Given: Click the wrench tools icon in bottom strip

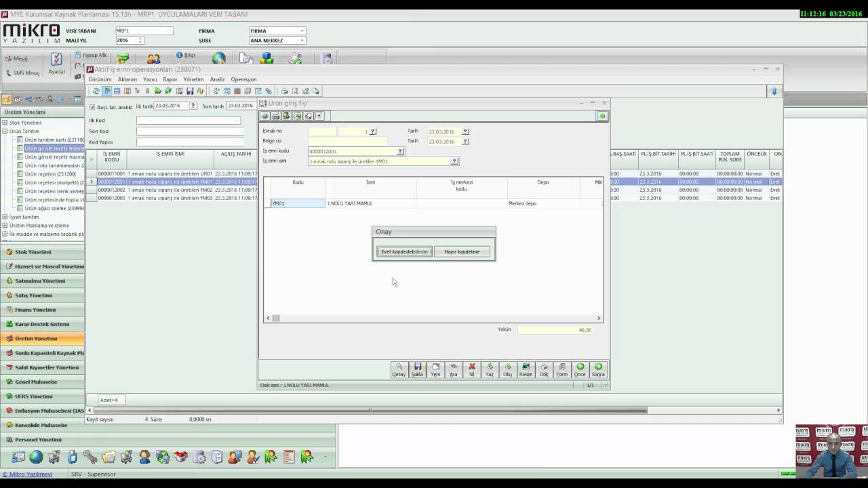Looking at the screenshot, I should [90, 457].
